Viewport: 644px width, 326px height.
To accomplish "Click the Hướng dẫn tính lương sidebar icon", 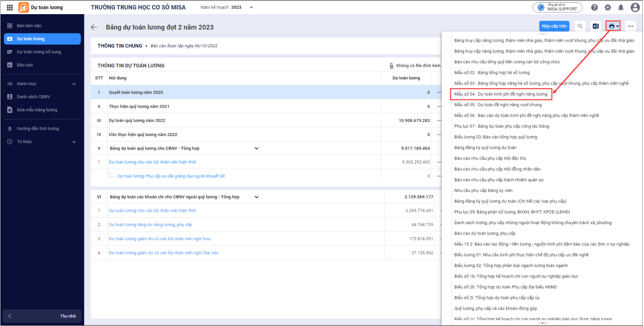I will click(10, 129).
